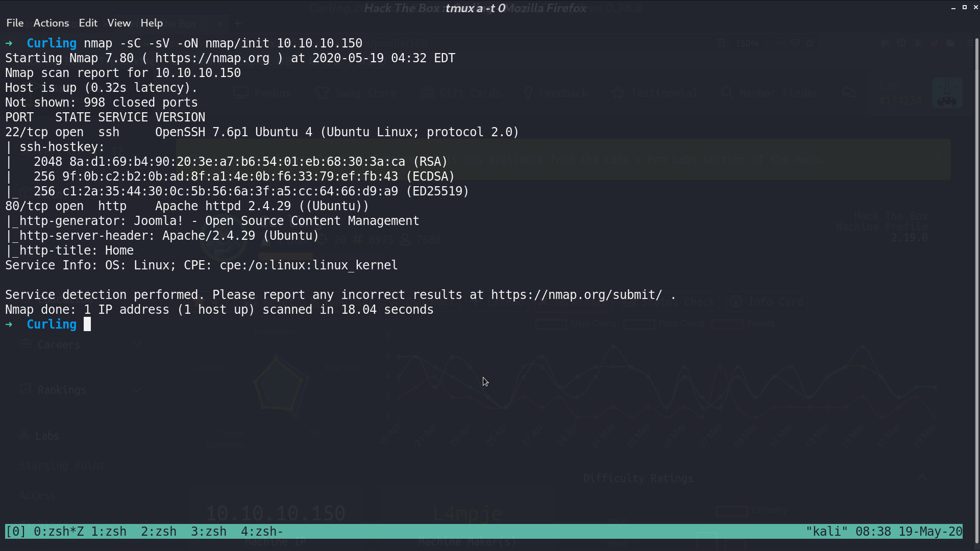Click the "kali" hostname in status bar
Screen dimensions: 980x551
(827, 532)
